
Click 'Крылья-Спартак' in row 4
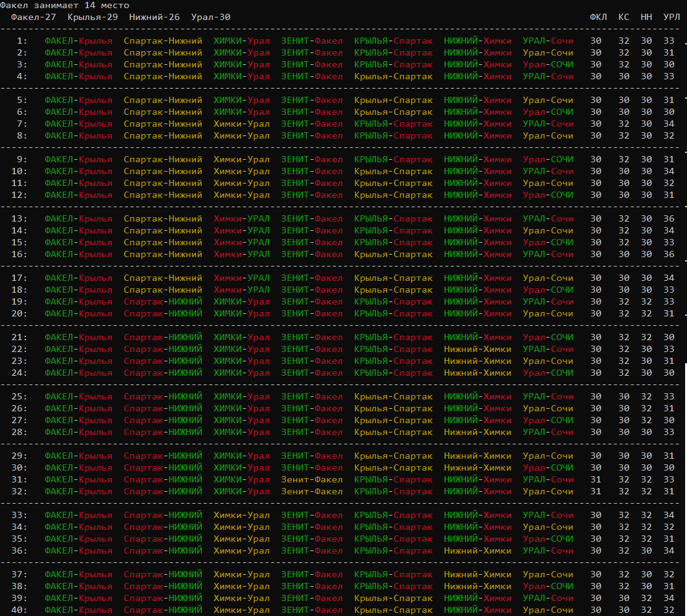tap(393, 76)
